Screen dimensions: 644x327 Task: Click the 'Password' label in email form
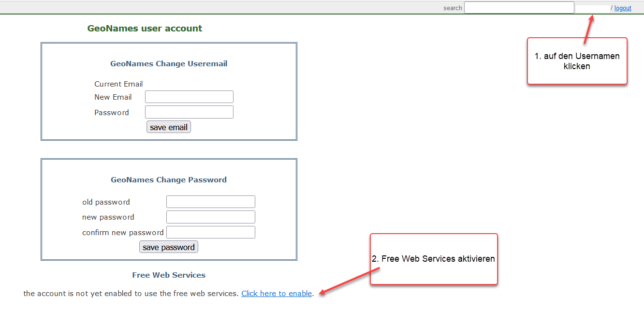112,113
